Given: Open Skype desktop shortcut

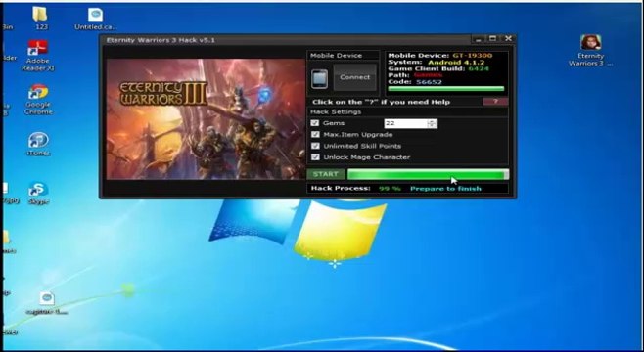Looking at the screenshot, I should pos(38,193).
